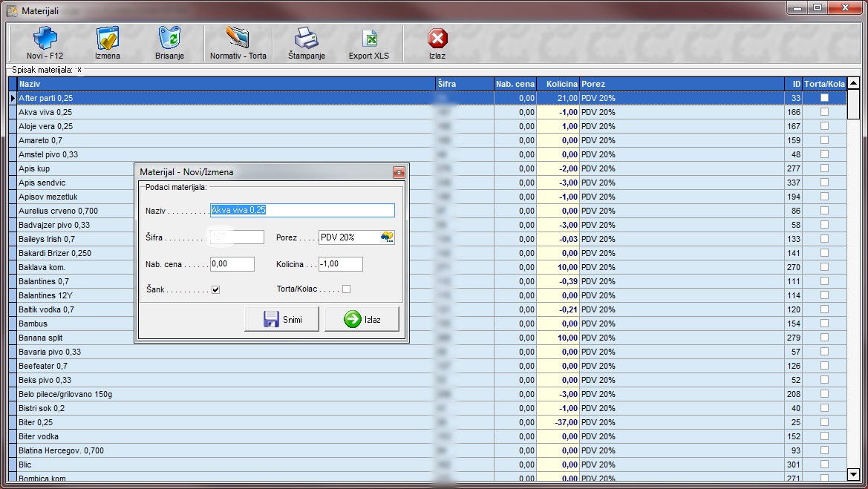This screenshot has width=868, height=489.
Task: Click the Torta/Kola column header
Action: 824,84
